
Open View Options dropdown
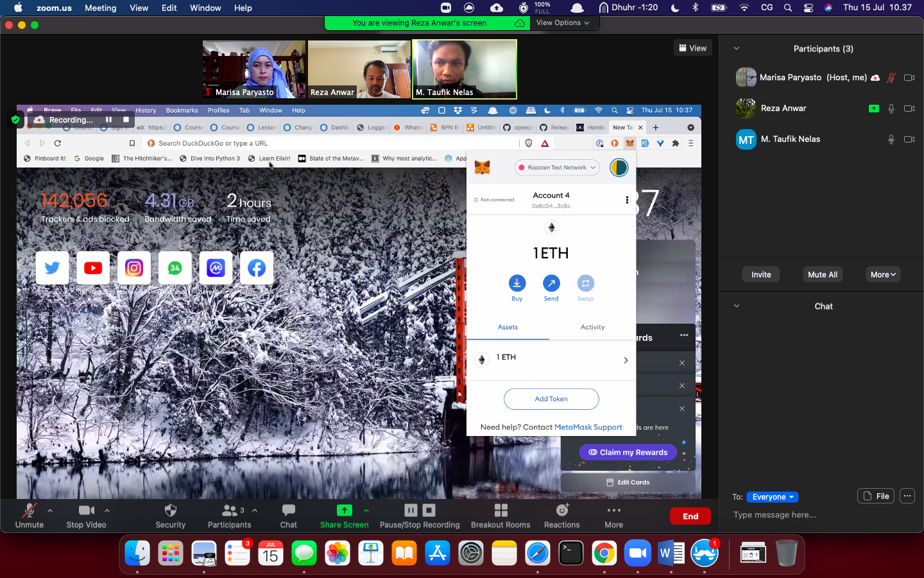[563, 22]
